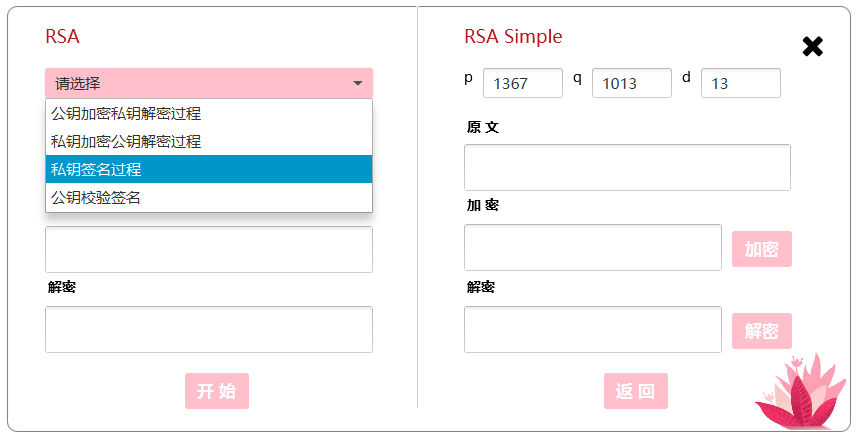Focus the p input field with 1367
The height and width of the screenshot is (437, 860).
[x=523, y=83]
